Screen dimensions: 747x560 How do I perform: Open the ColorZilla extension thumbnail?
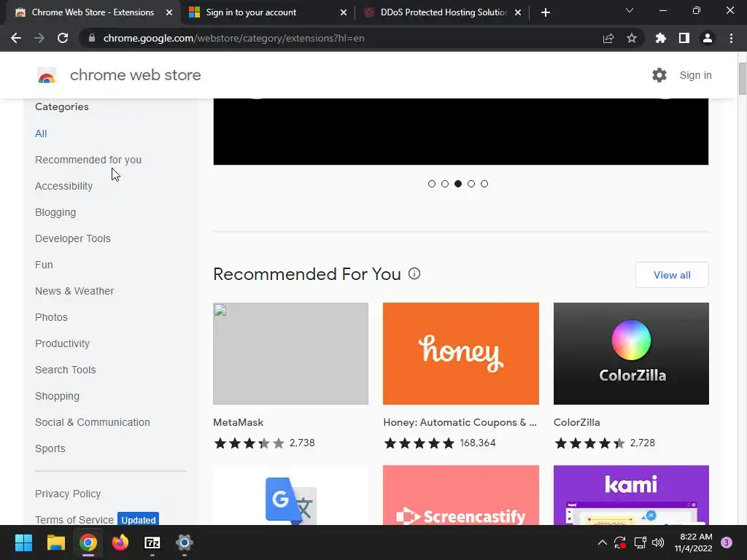tap(631, 354)
